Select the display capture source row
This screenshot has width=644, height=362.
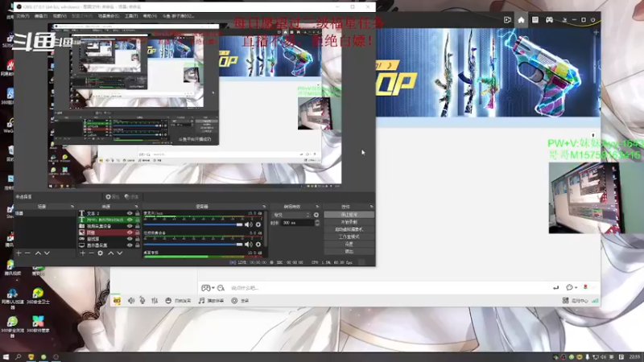pyautogui.click(x=109, y=245)
